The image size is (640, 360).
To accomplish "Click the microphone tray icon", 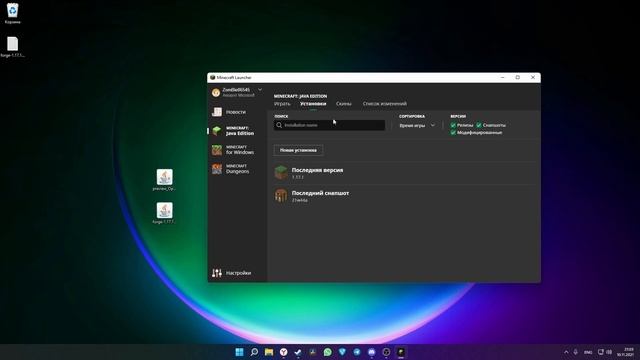I will pyautogui.click(x=576, y=352).
